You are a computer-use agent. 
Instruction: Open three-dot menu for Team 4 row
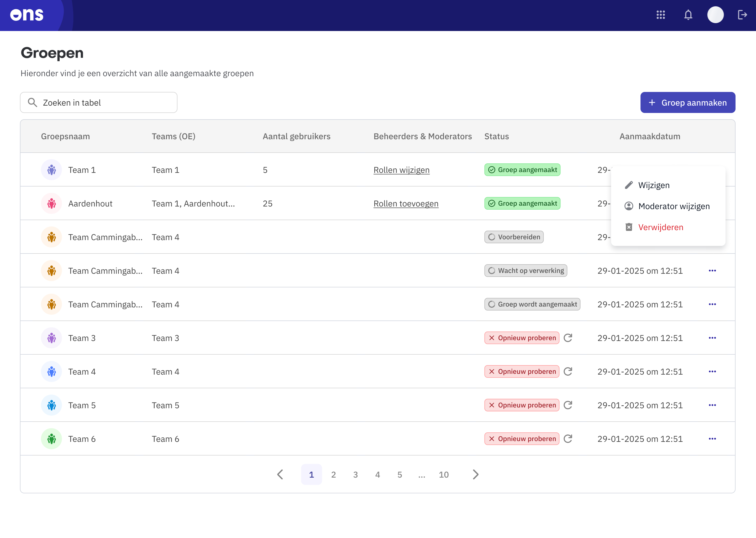point(712,371)
